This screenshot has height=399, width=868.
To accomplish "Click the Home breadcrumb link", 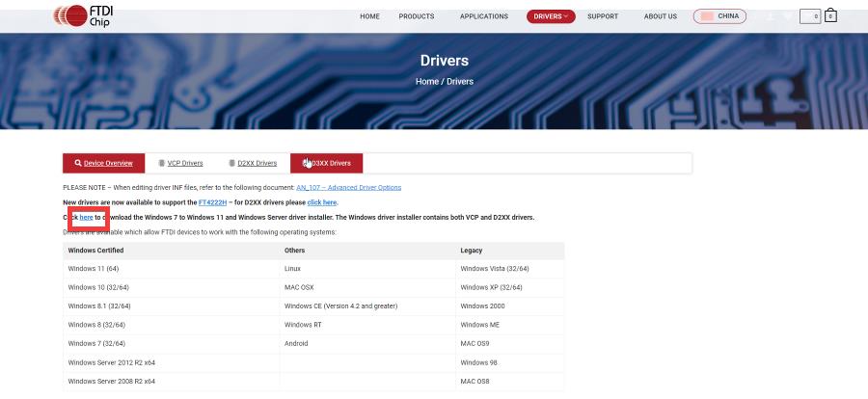I will click(x=427, y=81).
